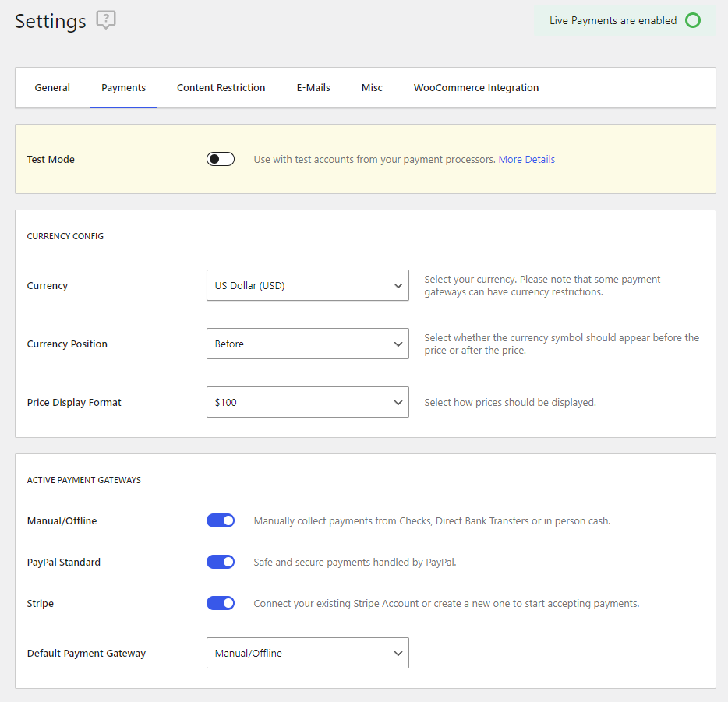728x702 pixels.
Task: Click the Test Mode label
Action: (x=51, y=159)
